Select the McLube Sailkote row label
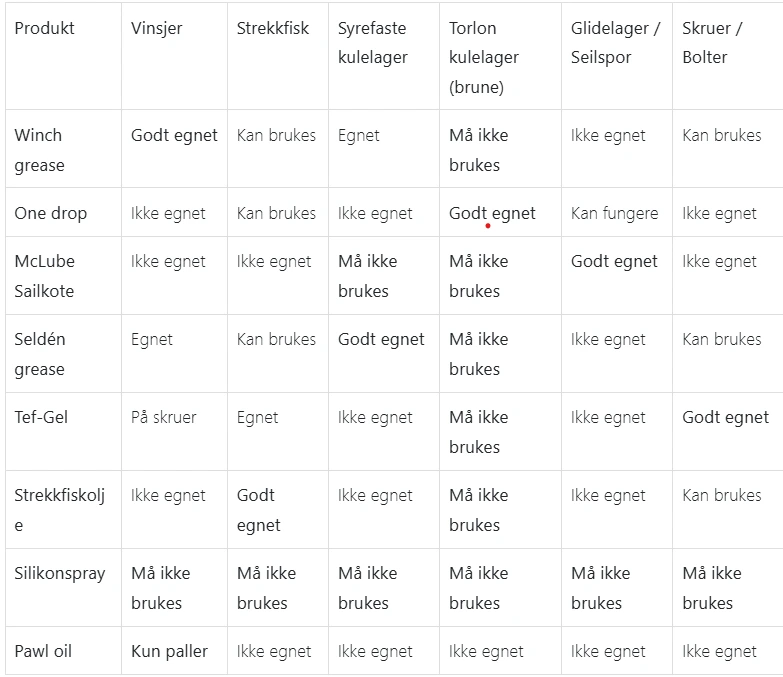The image size is (783, 677). [44, 276]
